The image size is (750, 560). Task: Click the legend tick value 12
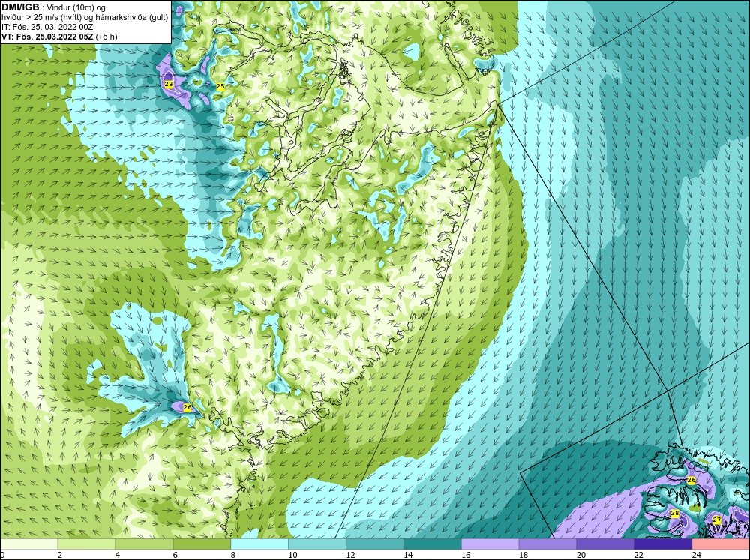350,555
